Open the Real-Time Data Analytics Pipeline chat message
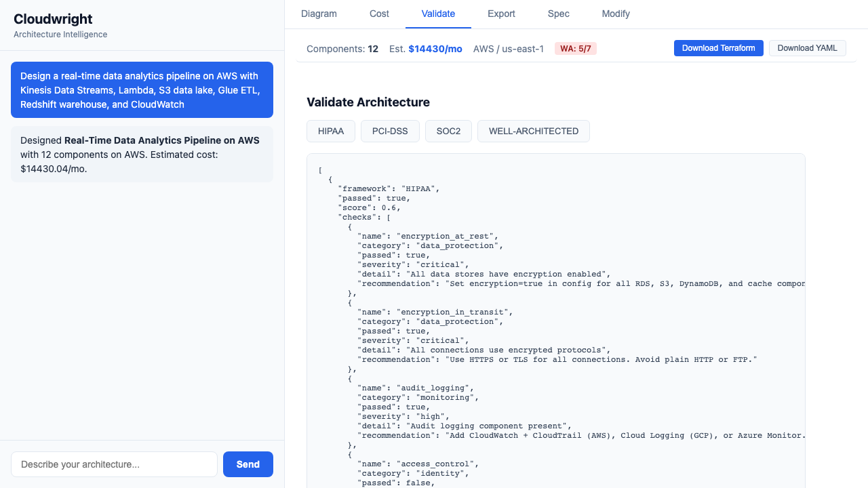This screenshot has height=488, width=868. tap(142, 155)
